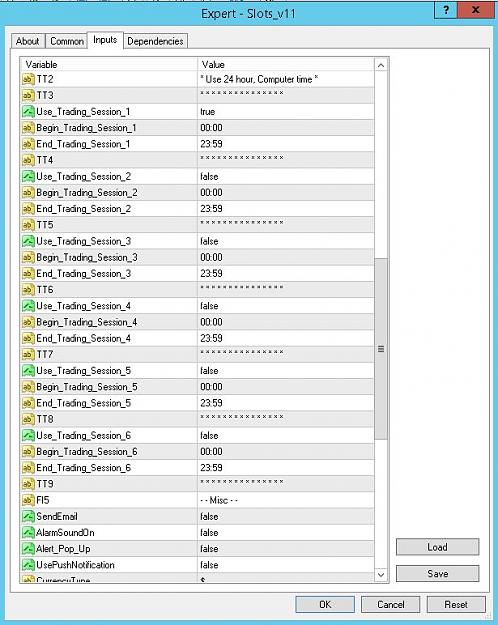Click the boolean icon beside Alert_Pop_Up
Viewport: 498px width, 625px height.
(x=28, y=549)
